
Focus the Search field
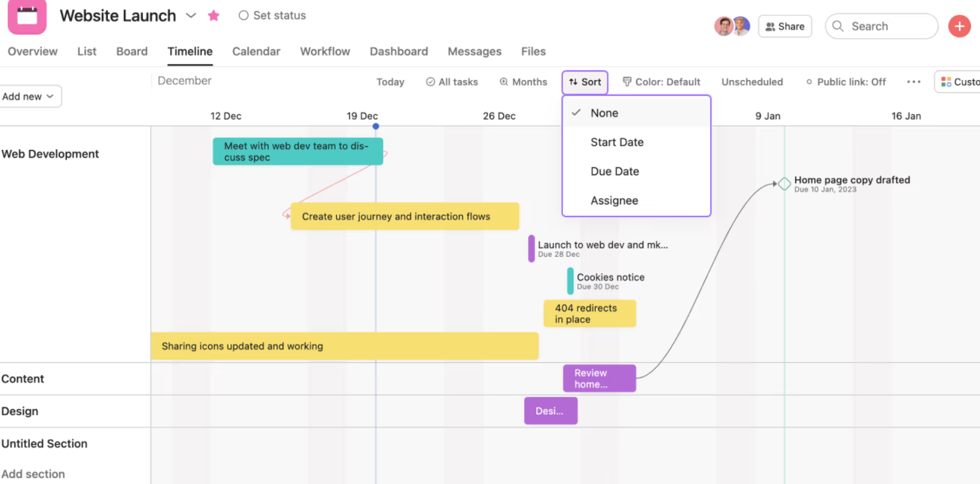[x=881, y=26]
